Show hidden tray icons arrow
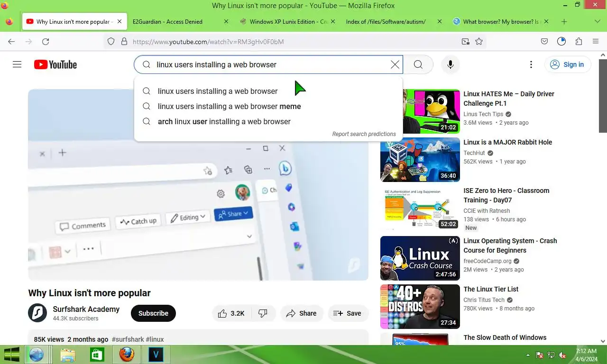Image resolution: width=607 pixels, height=364 pixels. coord(528,355)
